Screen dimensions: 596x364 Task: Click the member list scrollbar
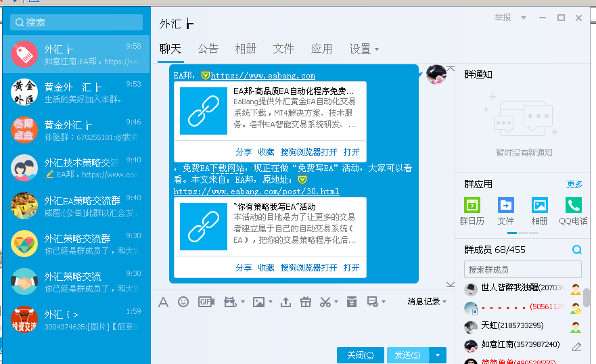(587, 298)
